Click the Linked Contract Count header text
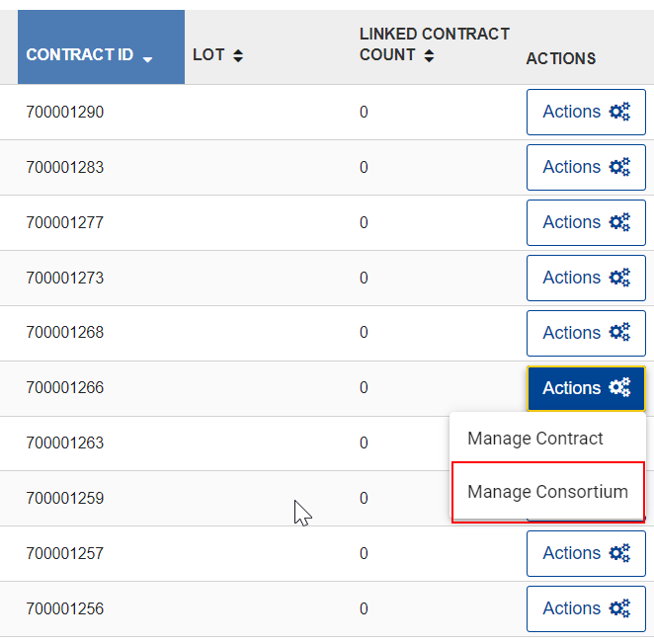This screenshot has height=644, width=654. pyautogui.click(x=435, y=44)
